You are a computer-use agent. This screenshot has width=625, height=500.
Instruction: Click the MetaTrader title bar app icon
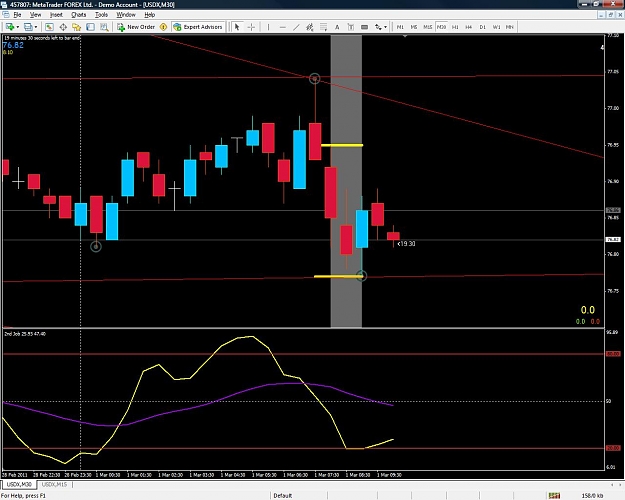(4, 4)
